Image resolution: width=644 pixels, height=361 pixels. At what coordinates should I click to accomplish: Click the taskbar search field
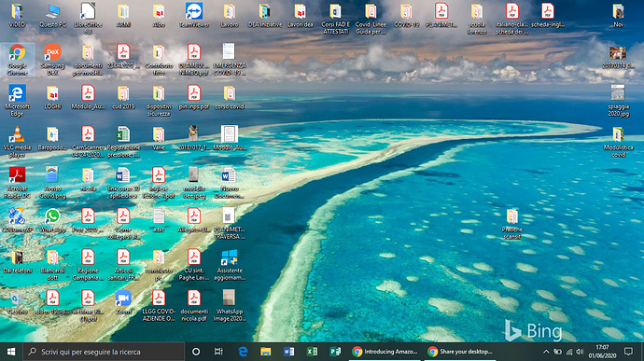point(104,352)
